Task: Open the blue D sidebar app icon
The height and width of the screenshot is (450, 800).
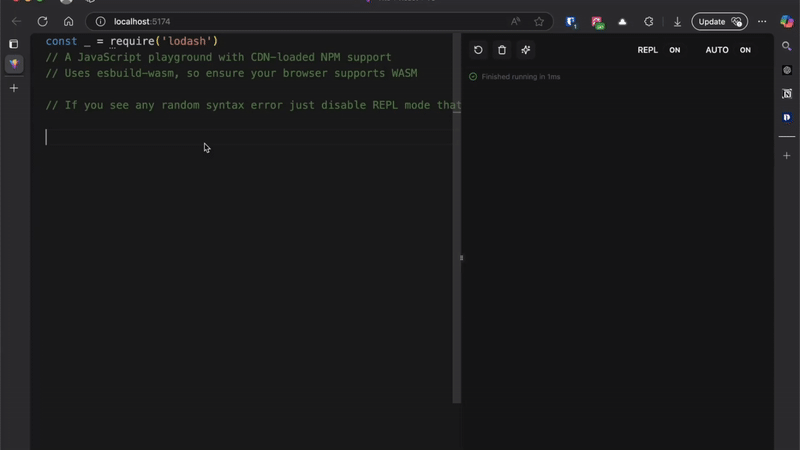Action: (787, 117)
